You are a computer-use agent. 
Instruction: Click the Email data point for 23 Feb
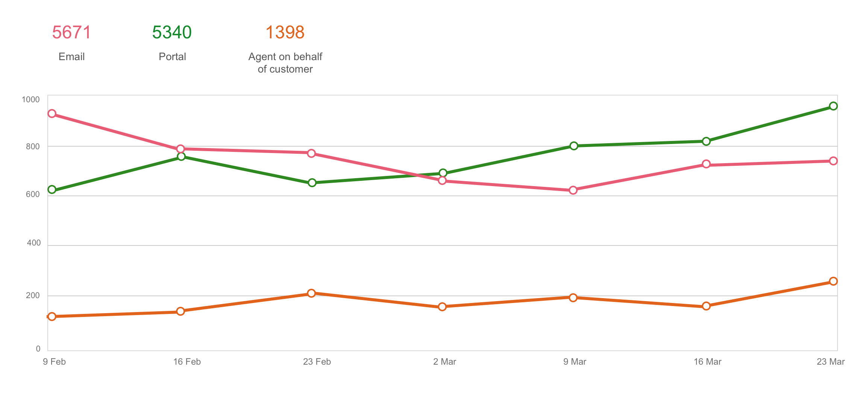pyautogui.click(x=311, y=153)
